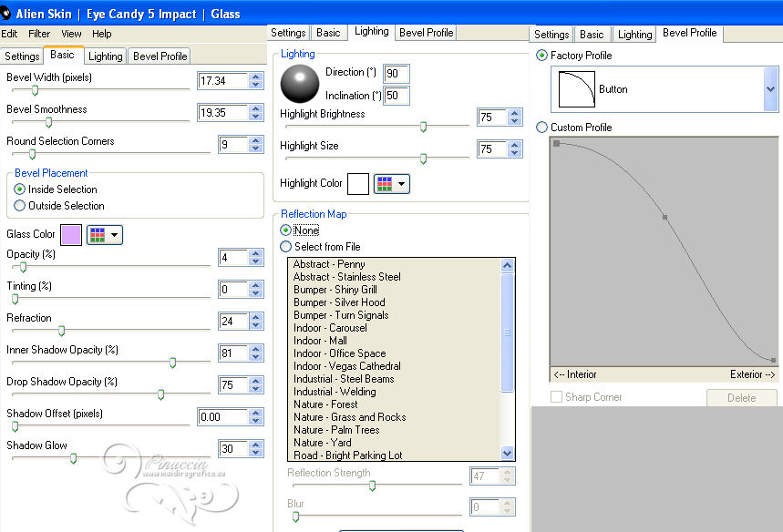This screenshot has height=532, width=783.
Task: Click the Inclination degrees field
Action: (x=397, y=96)
